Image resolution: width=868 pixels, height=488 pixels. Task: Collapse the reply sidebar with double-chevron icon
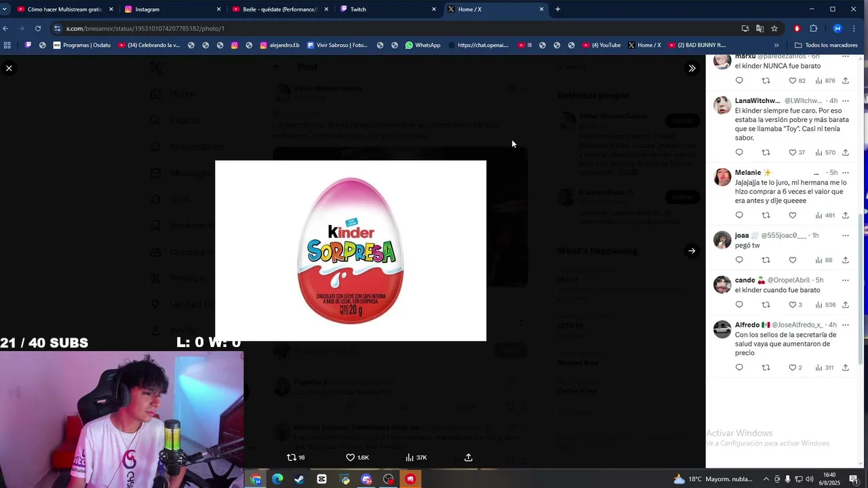pyautogui.click(x=692, y=68)
